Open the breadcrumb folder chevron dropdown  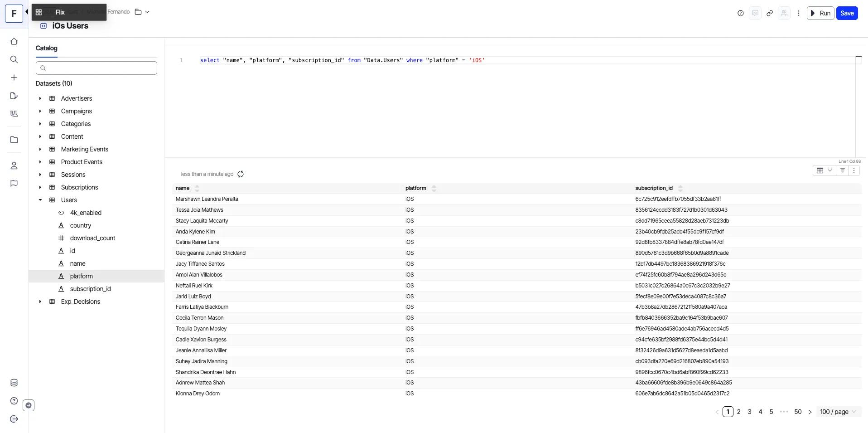(147, 12)
